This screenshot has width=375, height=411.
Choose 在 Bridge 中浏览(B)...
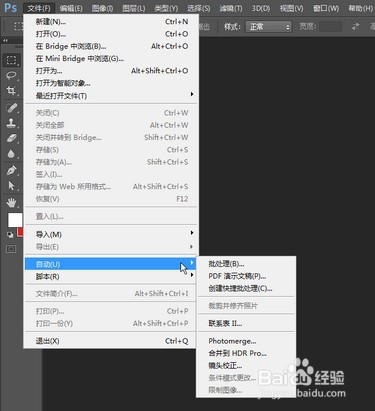112,46
